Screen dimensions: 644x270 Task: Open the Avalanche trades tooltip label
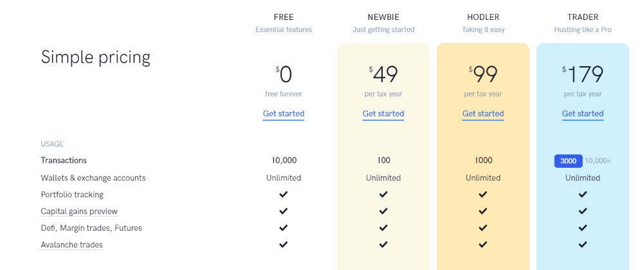71,245
